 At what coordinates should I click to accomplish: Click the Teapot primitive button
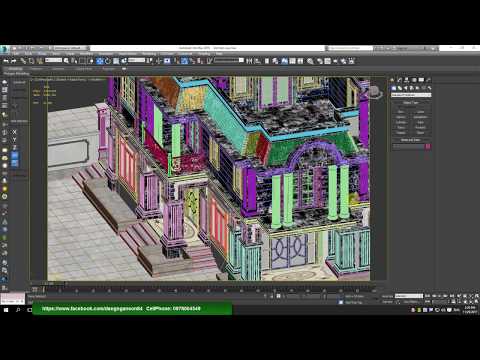(x=401, y=133)
